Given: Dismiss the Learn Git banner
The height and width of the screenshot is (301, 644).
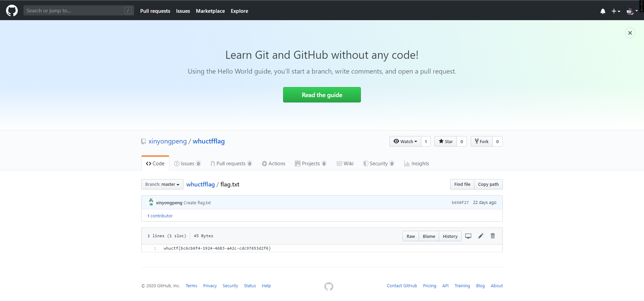Looking at the screenshot, I should (x=630, y=33).
